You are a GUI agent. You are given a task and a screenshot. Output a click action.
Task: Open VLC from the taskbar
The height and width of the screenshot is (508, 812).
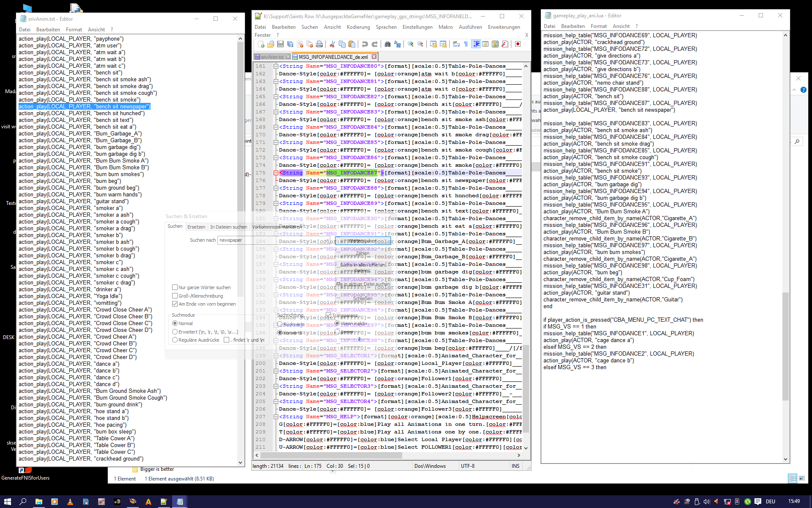pos(70,502)
